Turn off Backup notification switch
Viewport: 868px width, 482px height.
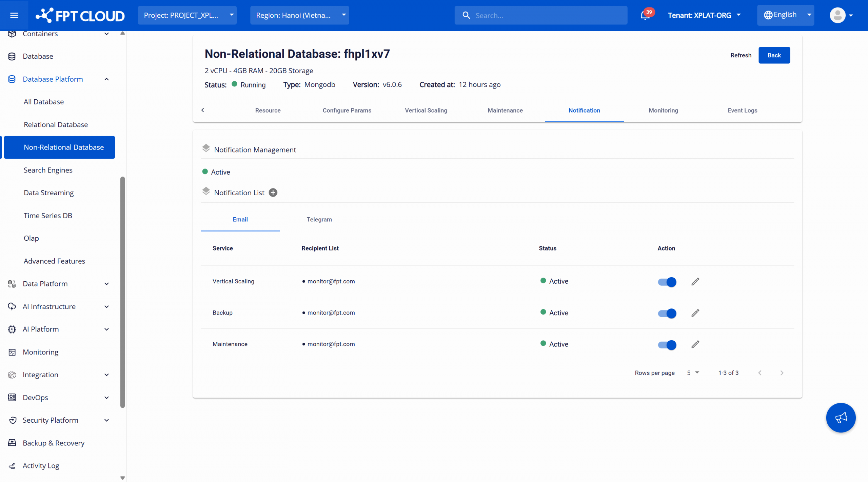click(667, 313)
